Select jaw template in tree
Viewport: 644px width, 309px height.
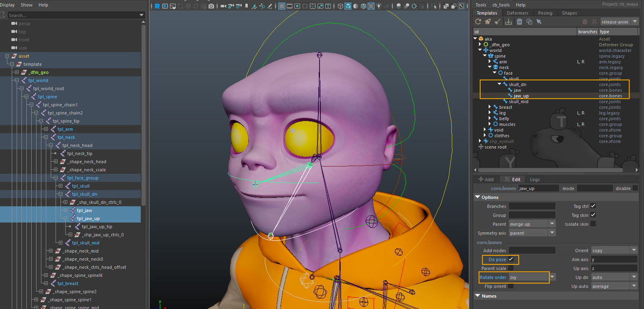pyautogui.click(x=517, y=90)
